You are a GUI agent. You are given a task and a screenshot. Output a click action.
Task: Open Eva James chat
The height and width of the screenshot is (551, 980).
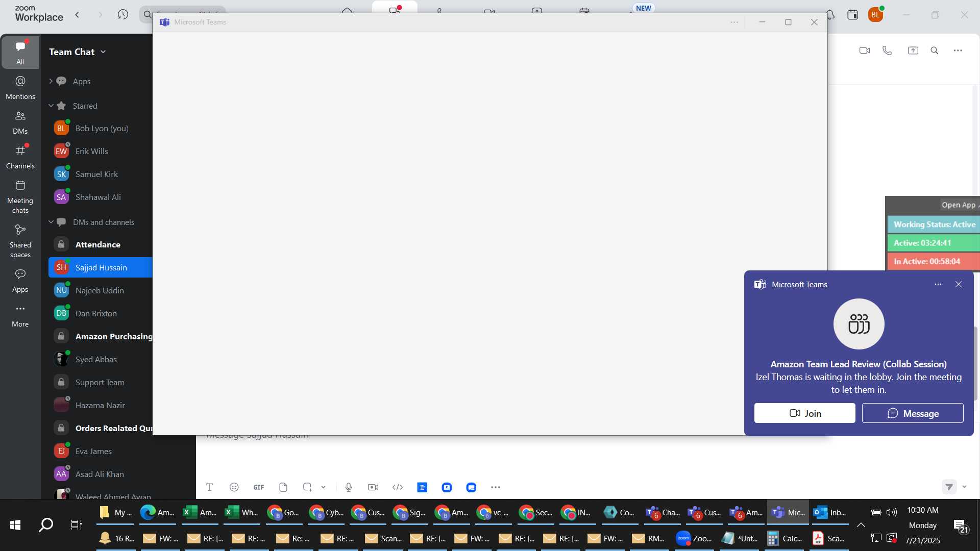coord(101,451)
